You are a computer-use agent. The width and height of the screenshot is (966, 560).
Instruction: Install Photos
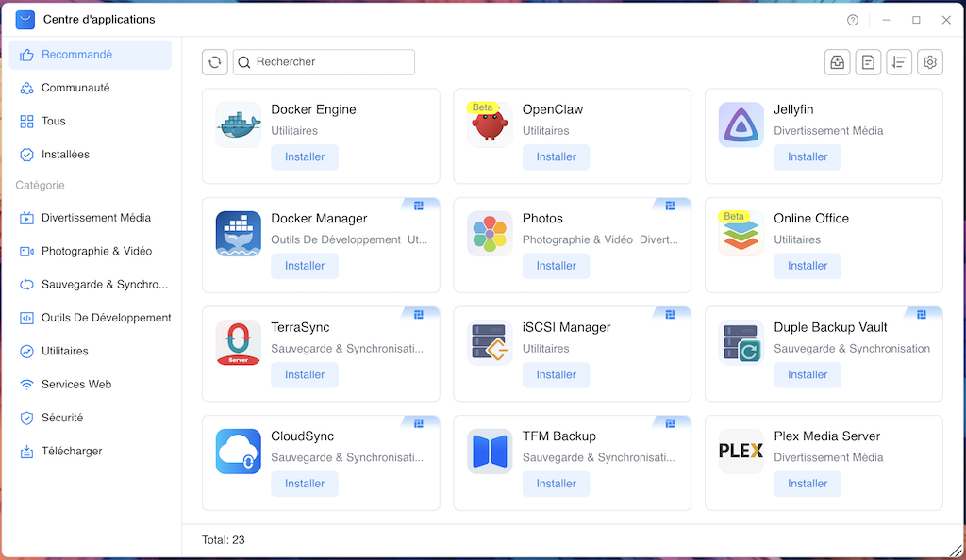pyautogui.click(x=557, y=266)
